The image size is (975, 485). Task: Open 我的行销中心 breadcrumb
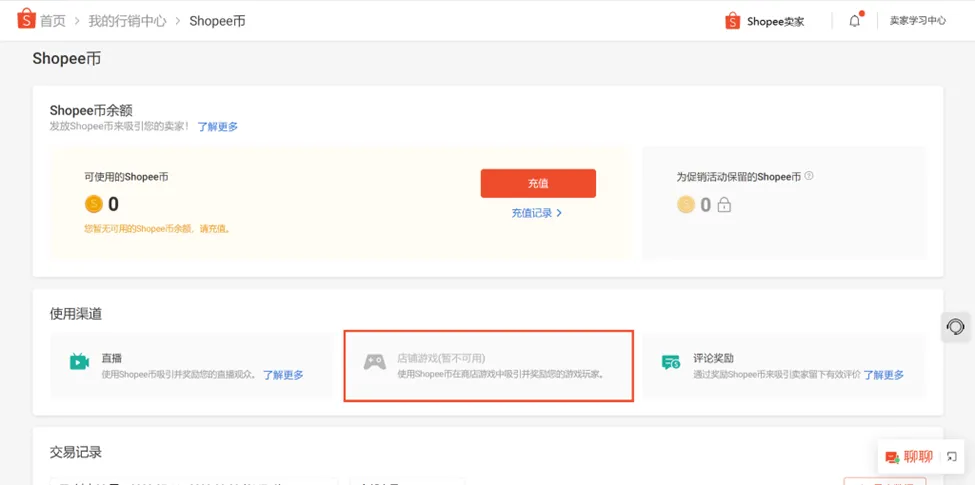pyautogui.click(x=127, y=21)
